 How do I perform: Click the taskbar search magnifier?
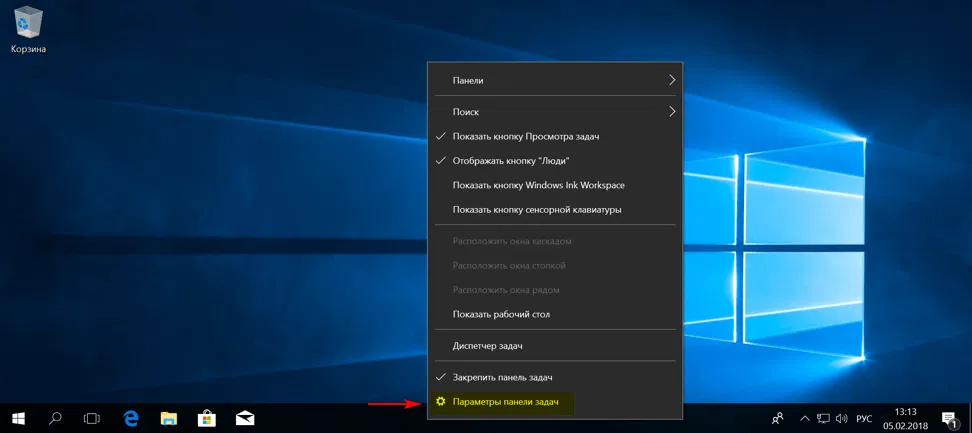tap(55, 418)
